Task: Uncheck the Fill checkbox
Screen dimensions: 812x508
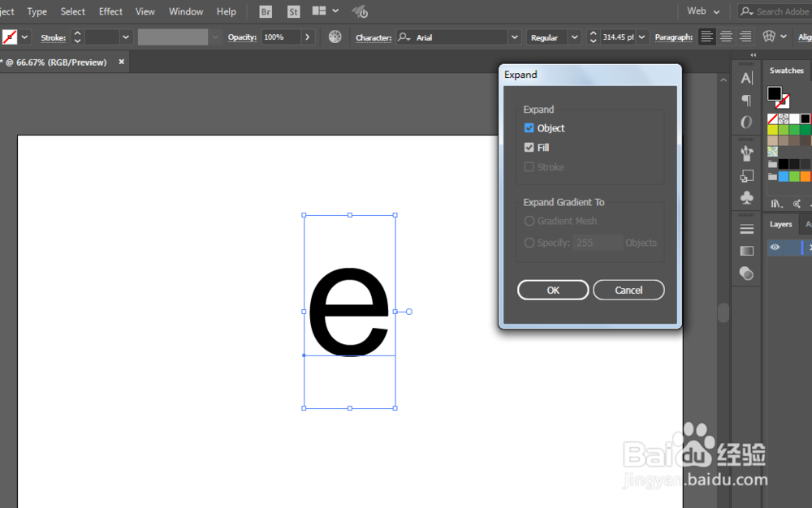Action: click(x=529, y=148)
